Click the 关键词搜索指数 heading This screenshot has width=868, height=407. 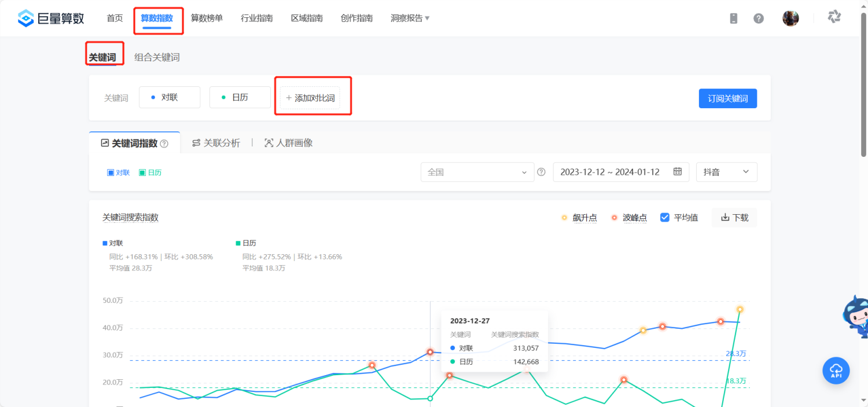tap(131, 218)
